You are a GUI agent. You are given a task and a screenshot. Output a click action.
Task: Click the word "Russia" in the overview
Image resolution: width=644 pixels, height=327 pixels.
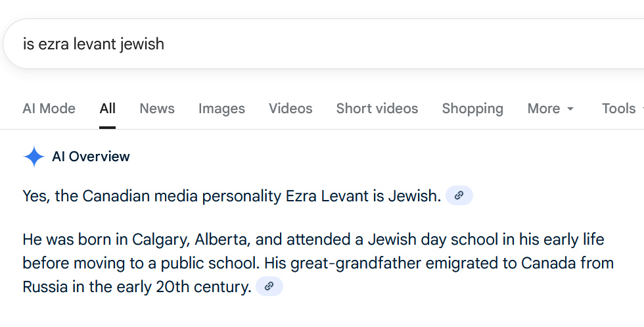pos(44,287)
